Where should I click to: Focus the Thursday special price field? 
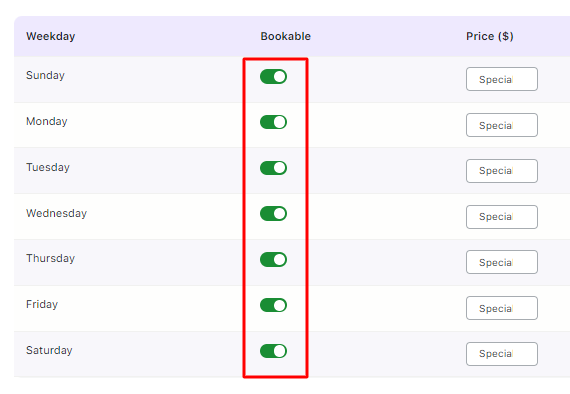point(502,262)
